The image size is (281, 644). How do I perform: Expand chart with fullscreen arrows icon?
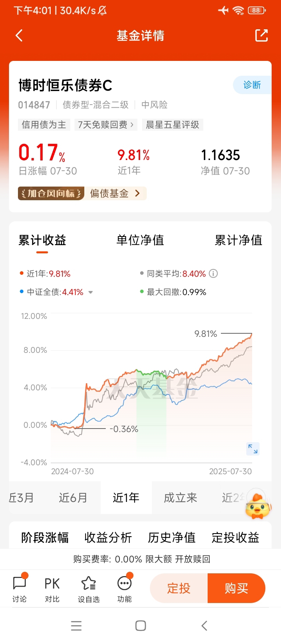coord(253,449)
